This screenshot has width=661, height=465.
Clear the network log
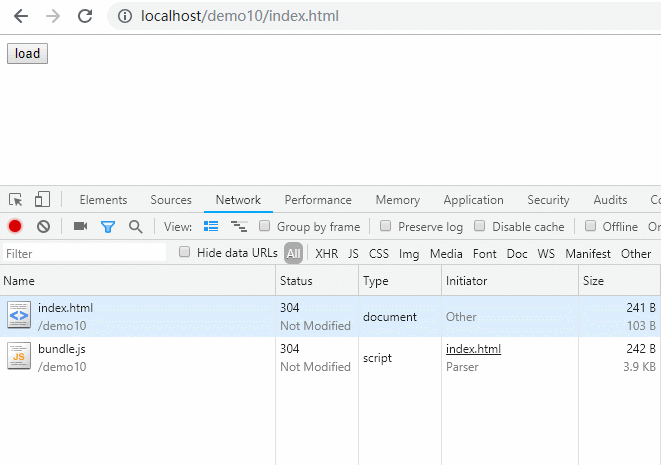43,227
